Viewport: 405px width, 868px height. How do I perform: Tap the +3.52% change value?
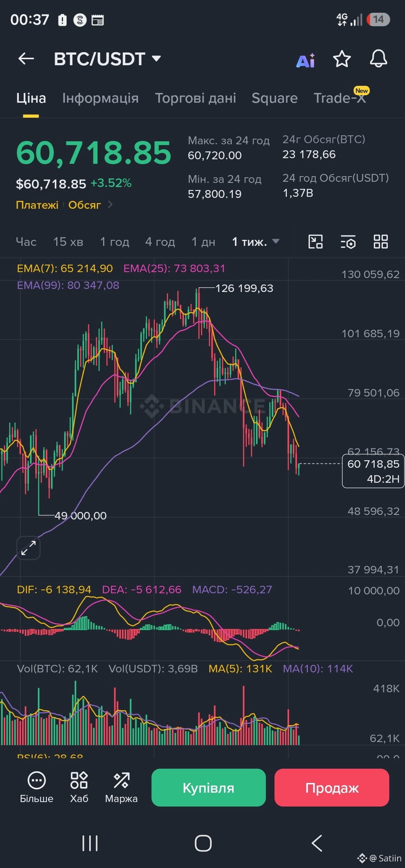(111, 183)
